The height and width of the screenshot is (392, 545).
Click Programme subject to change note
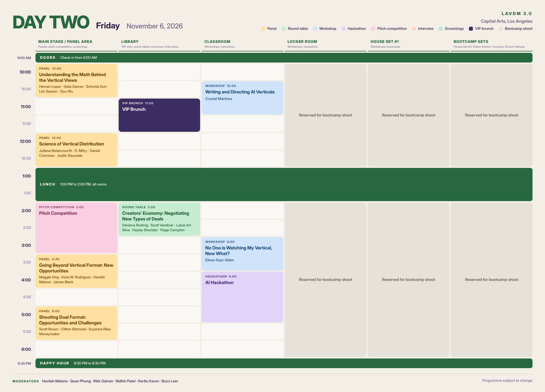[x=507, y=381]
